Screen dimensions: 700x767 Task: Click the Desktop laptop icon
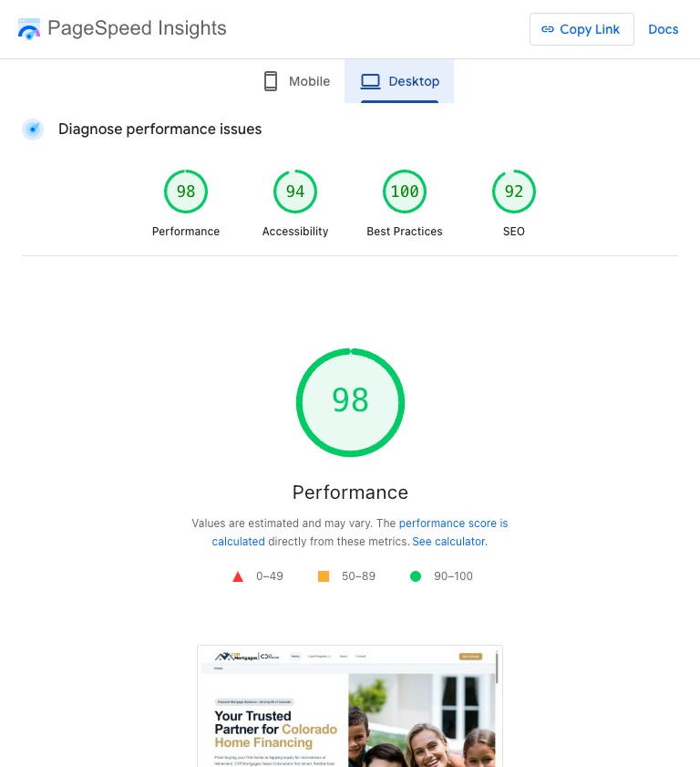[x=370, y=81]
